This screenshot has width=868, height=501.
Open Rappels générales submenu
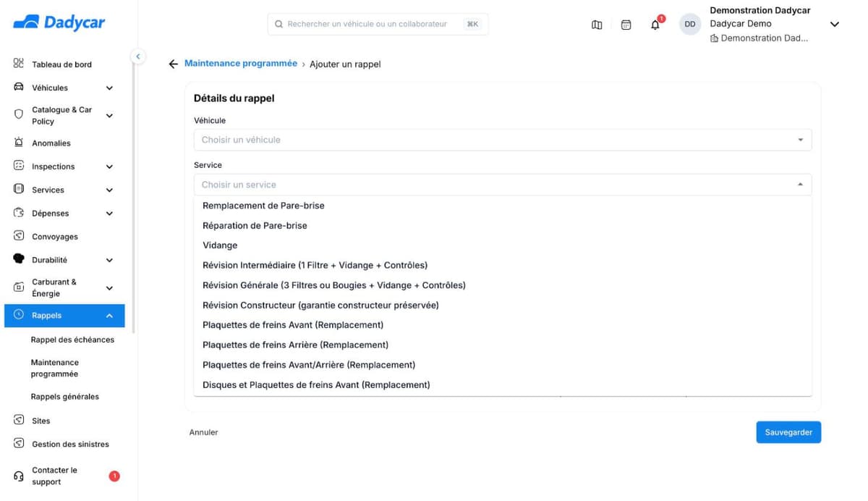point(65,397)
